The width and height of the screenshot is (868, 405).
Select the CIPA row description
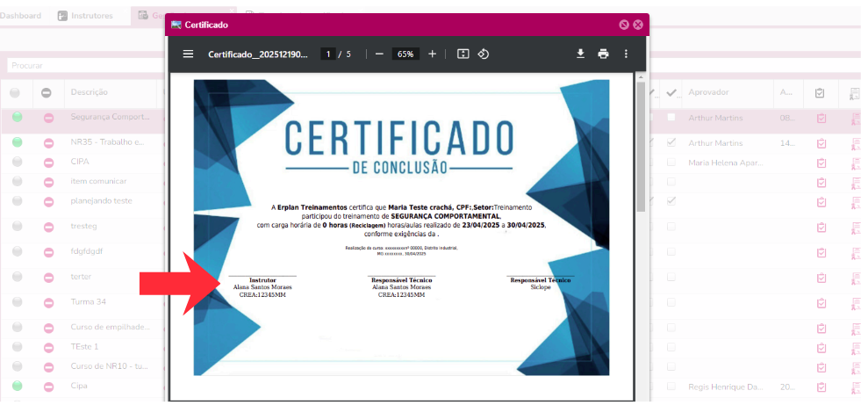click(x=80, y=162)
